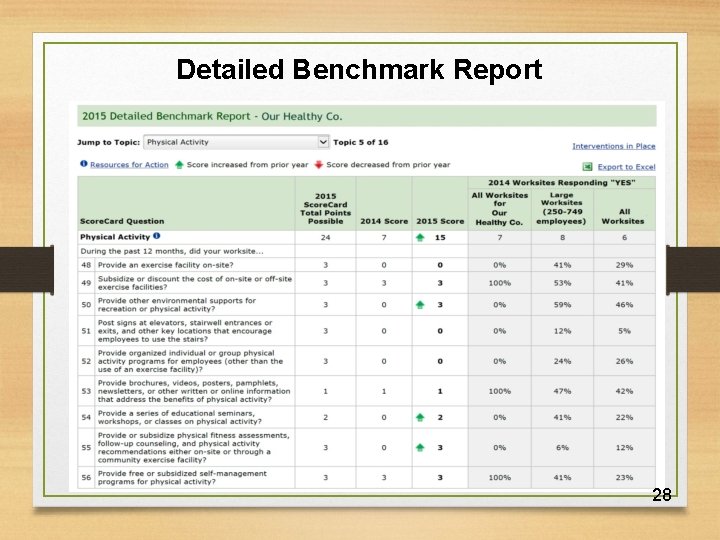Click the 47% value in question 53 row
The image size is (720, 540).
562,391
